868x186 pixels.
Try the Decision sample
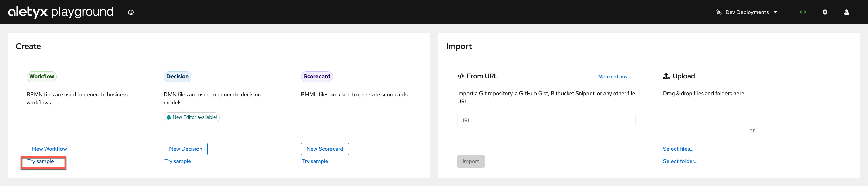(178, 161)
